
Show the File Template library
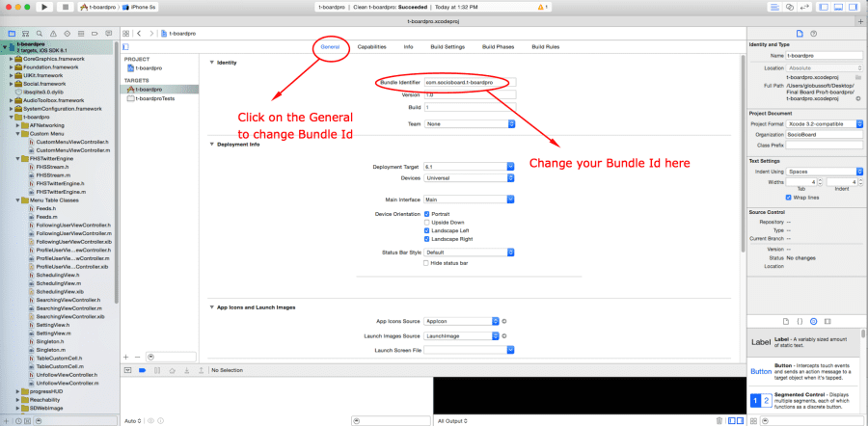785,321
